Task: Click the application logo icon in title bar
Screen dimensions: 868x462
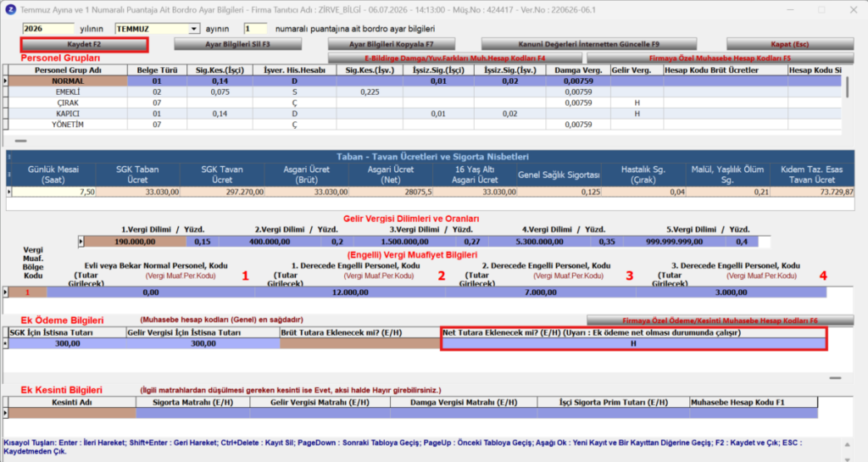Action: pyautogui.click(x=10, y=10)
